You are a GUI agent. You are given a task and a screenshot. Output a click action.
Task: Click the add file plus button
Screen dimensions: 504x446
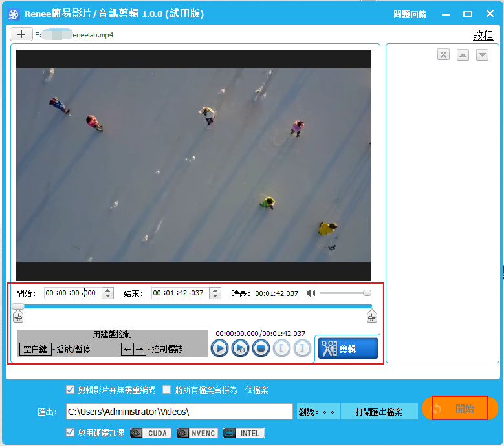(x=21, y=34)
